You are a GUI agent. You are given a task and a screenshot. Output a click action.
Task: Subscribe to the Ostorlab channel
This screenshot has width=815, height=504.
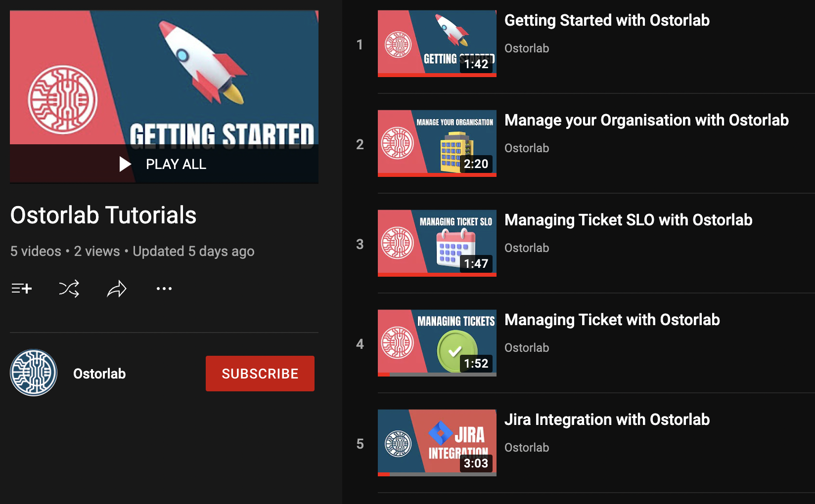pyautogui.click(x=260, y=374)
